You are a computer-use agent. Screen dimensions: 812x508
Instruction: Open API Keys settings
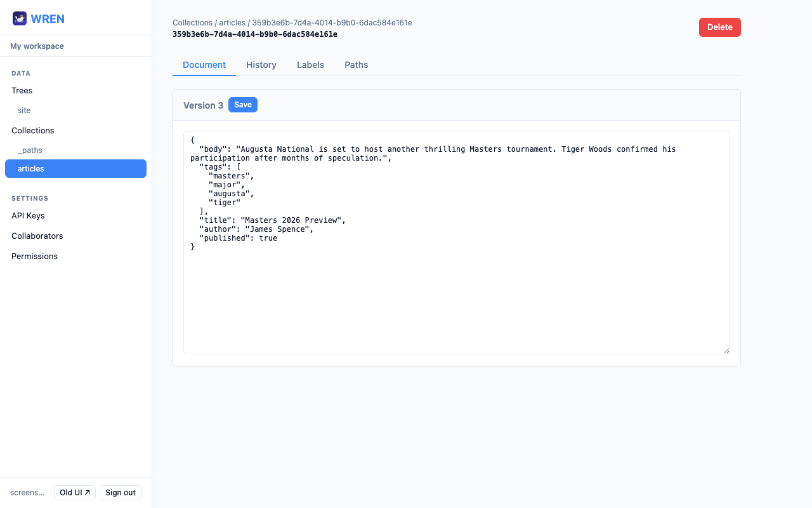(x=28, y=215)
